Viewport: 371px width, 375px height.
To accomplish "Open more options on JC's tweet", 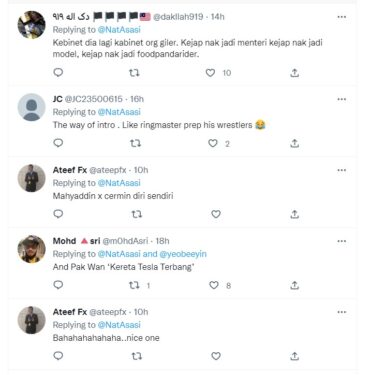I will click(342, 99).
